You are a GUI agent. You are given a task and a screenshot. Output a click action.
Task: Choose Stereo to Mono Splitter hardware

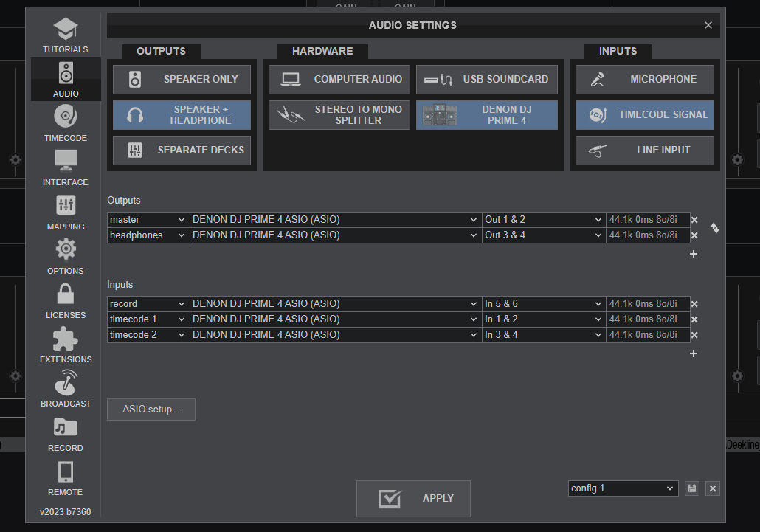click(339, 115)
